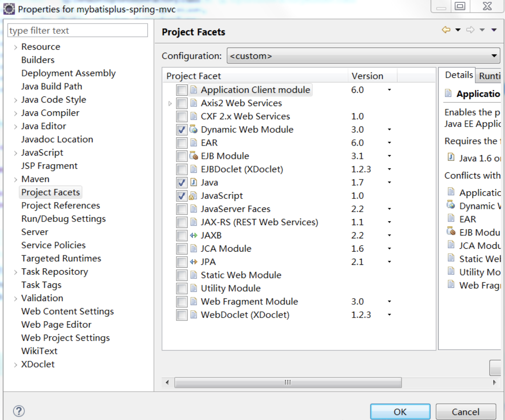Select the WikiText tree item
The height and width of the screenshot is (420, 505).
(x=39, y=351)
